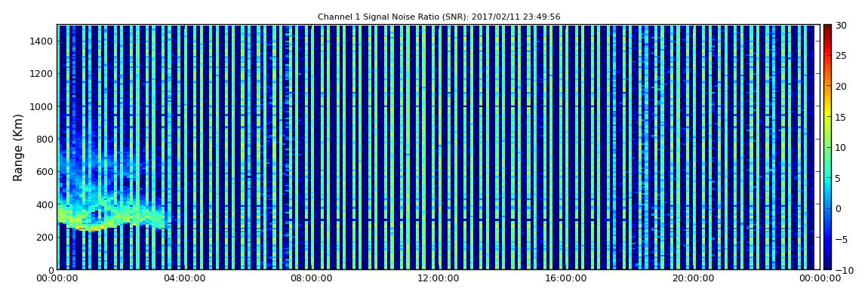The height and width of the screenshot is (307, 868).
Task: Click the 400 range tick label
Action: [x=45, y=204]
